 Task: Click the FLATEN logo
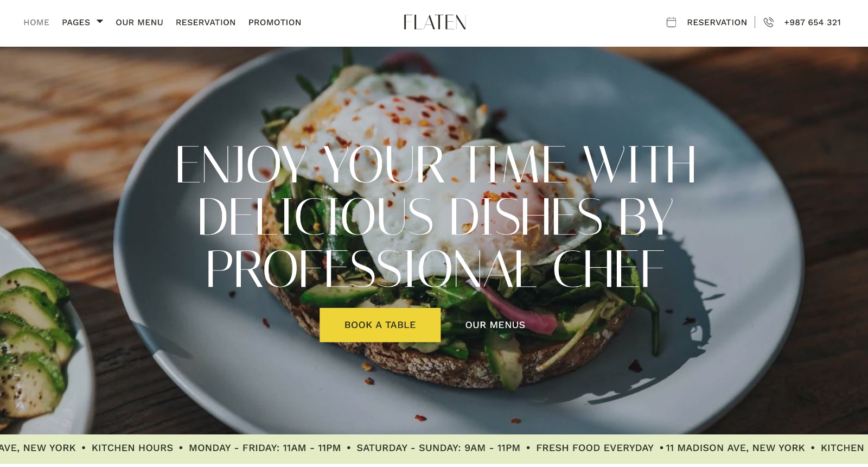click(x=435, y=22)
